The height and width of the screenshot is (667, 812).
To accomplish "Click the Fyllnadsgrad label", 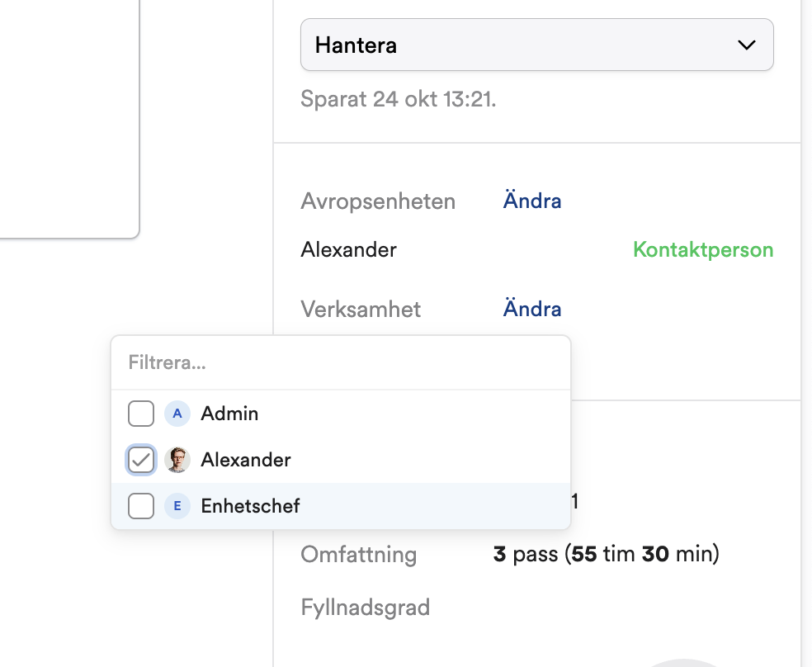I will click(365, 608).
